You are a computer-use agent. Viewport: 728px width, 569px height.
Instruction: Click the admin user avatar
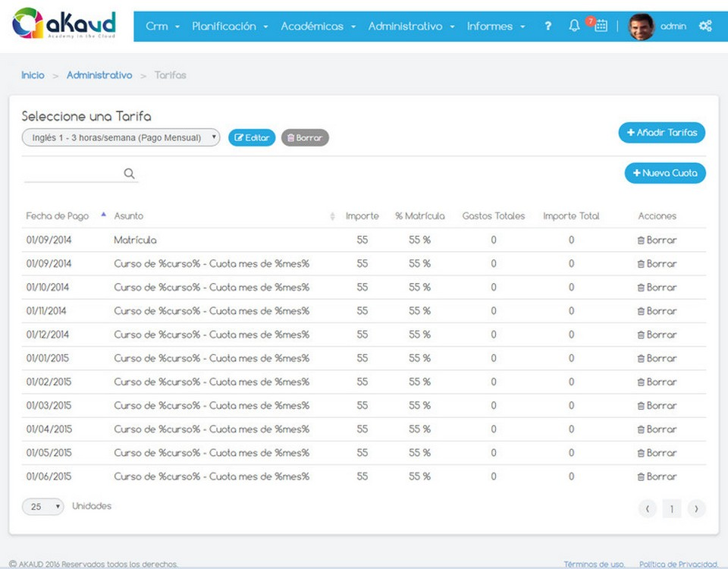pos(641,27)
